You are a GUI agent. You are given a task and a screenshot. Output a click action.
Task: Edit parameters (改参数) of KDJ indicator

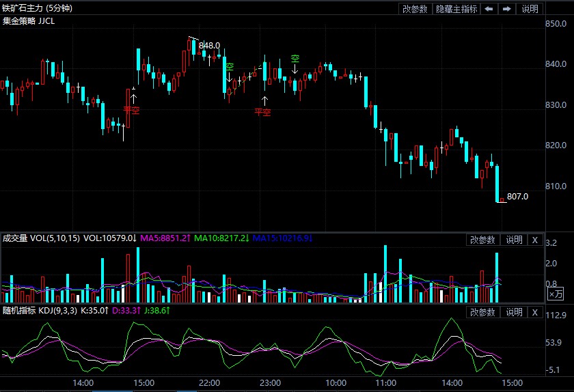click(x=482, y=312)
